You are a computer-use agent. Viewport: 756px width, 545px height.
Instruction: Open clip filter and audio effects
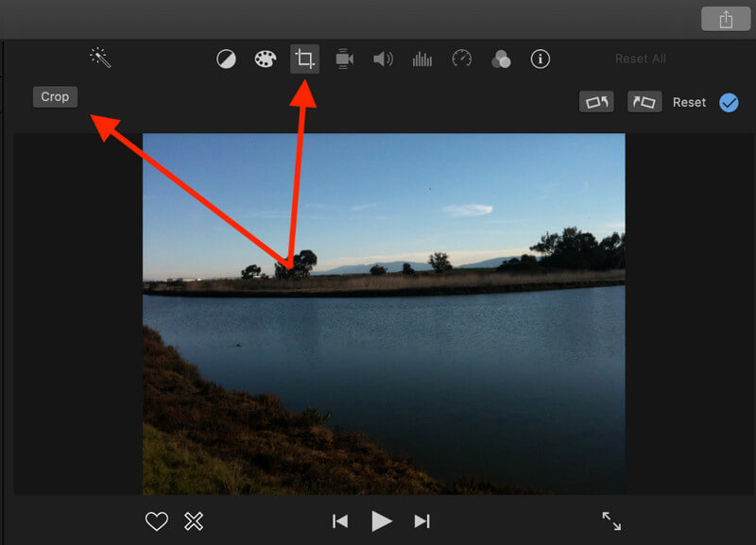pyautogui.click(x=501, y=60)
